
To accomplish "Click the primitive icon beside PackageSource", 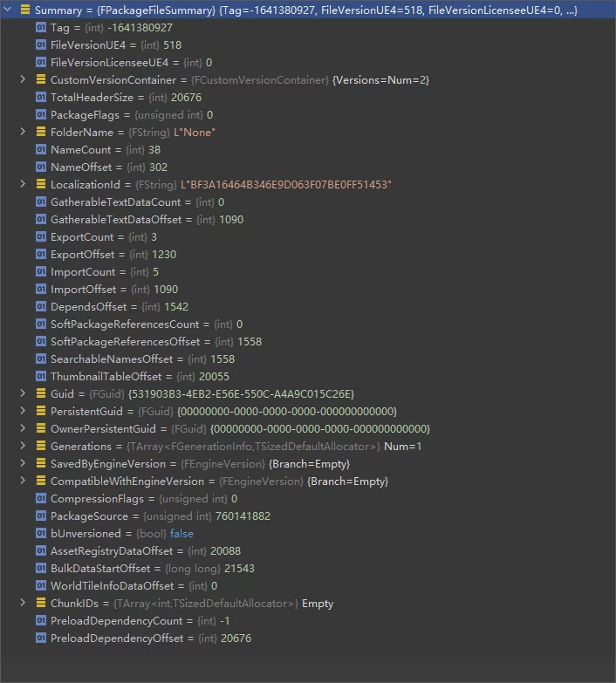I will tap(41, 516).
